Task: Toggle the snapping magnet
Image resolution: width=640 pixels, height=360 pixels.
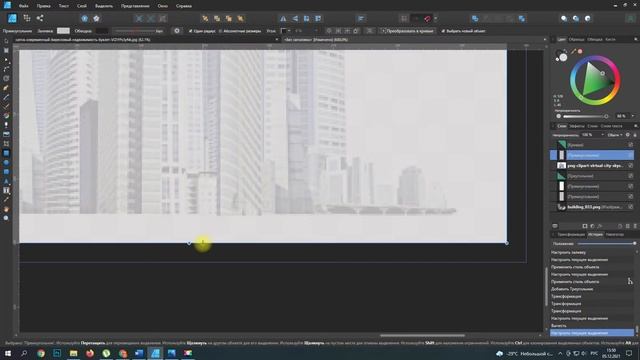Action: [427, 18]
